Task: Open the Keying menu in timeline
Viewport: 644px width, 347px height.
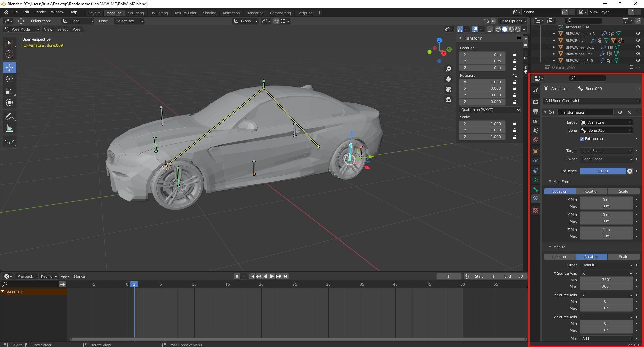Action: click(x=49, y=276)
